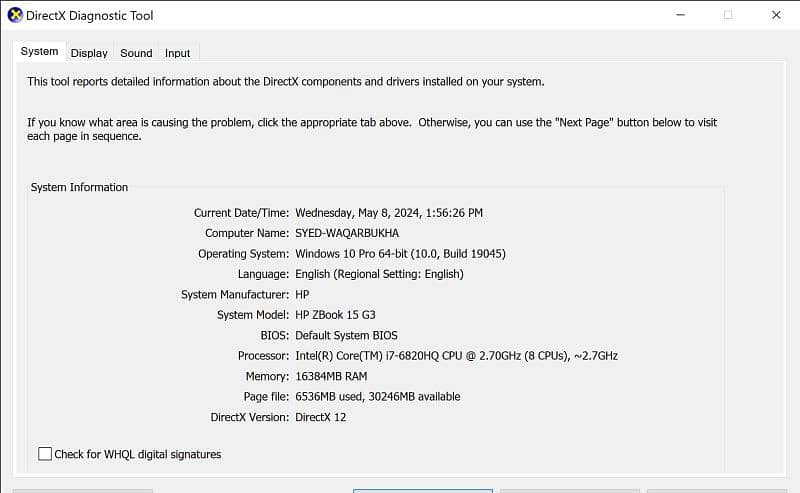Screen dimensions: 800x493
Task: Click the 16384MB RAM memory value
Action: pos(331,376)
